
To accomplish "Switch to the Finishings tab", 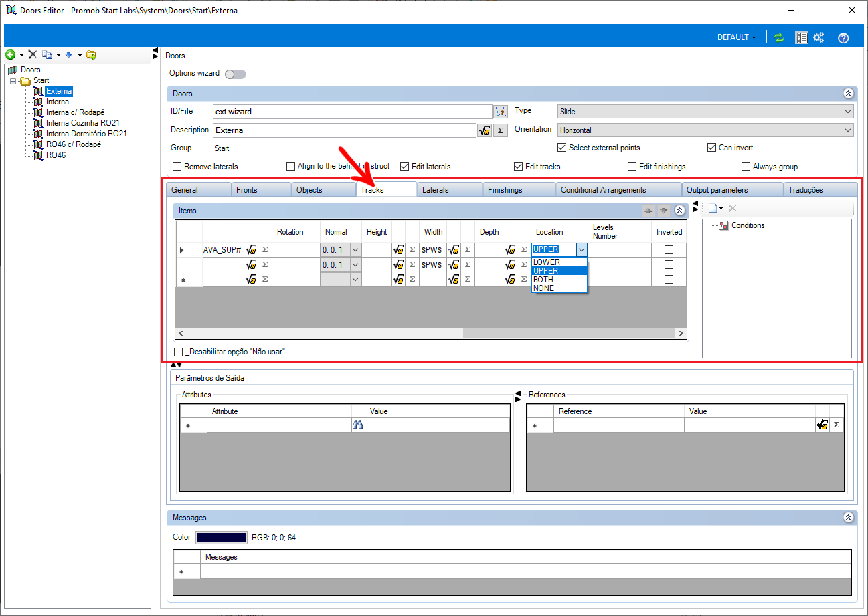I will pyautogui.click(x=519, y=190).
